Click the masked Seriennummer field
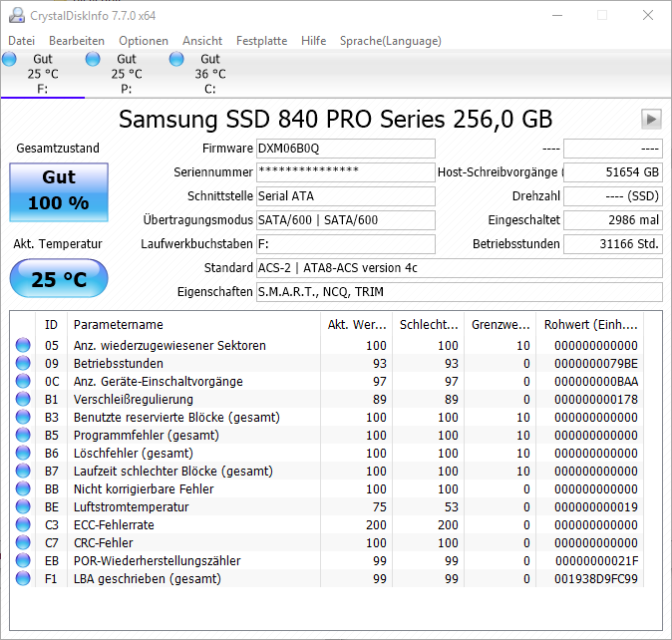The width and height of the screenshot is (672, 640). (x=346, y=172)
